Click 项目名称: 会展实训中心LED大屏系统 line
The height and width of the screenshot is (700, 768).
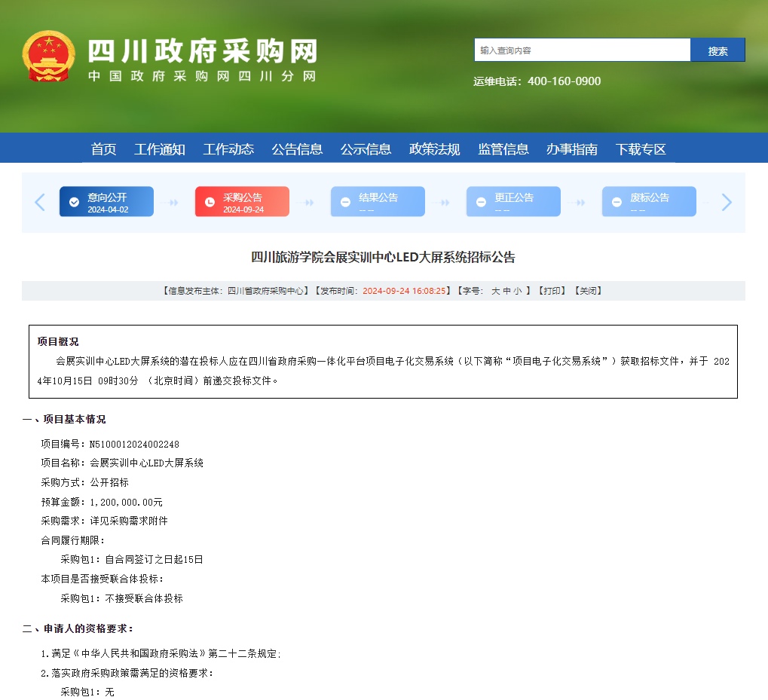pyautogui.click(x=122, y=463)
